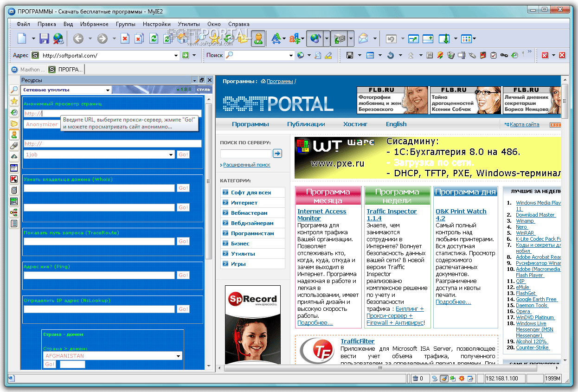
Task: Toggle the globe sound toolbar button
Action: pyautogui.click(x=315, y=39)
